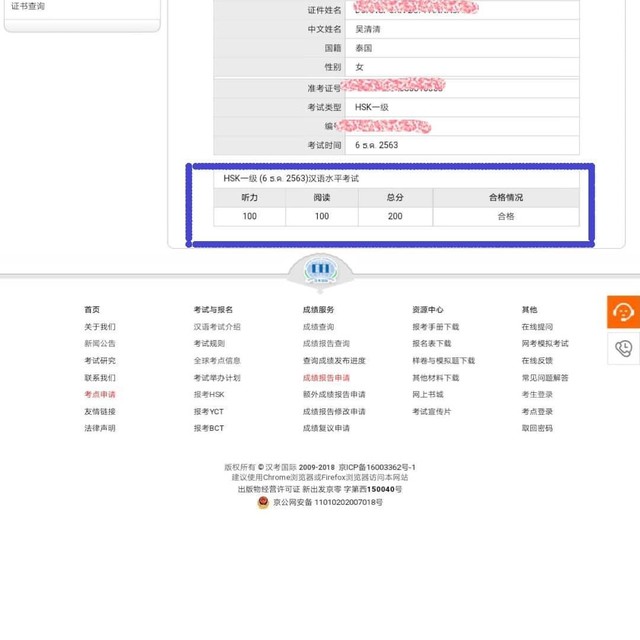Open the red 考点申请 link
640x640 pixels.
100,394
